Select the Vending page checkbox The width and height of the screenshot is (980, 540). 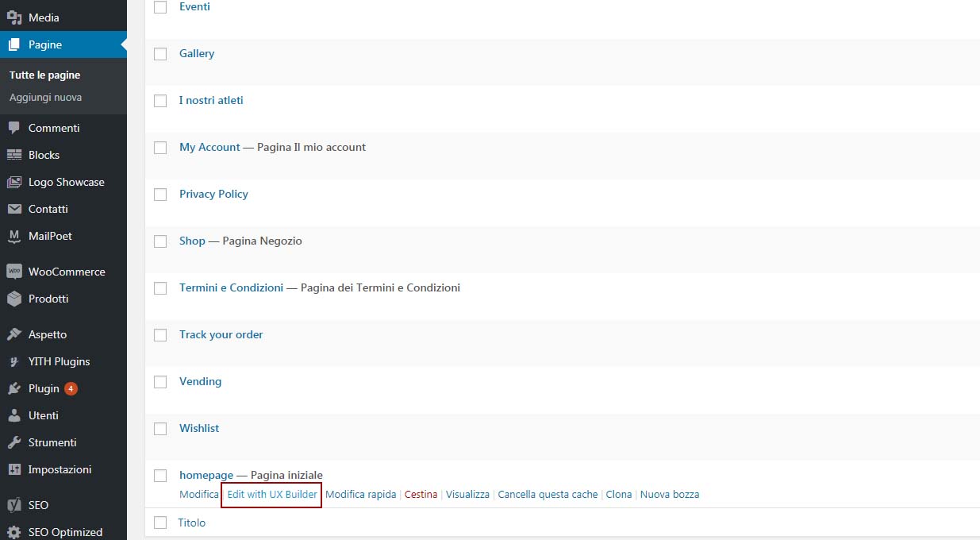(160, 382)
